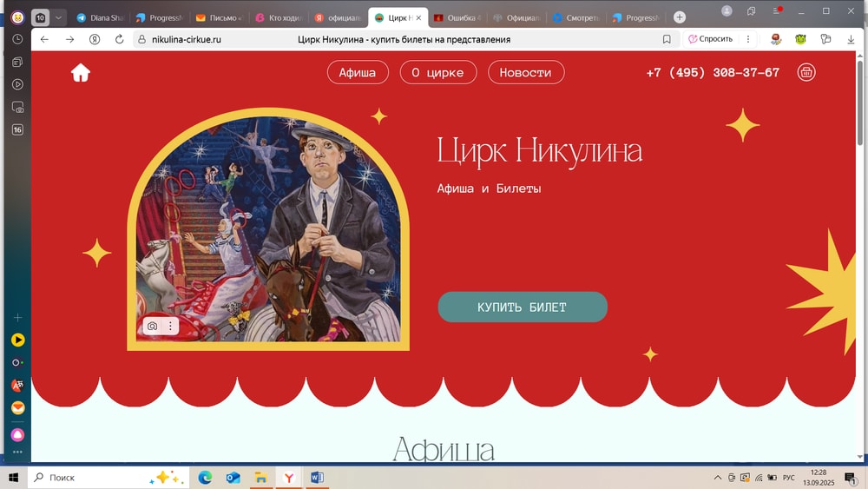Open the Новости navigation button

526,73
